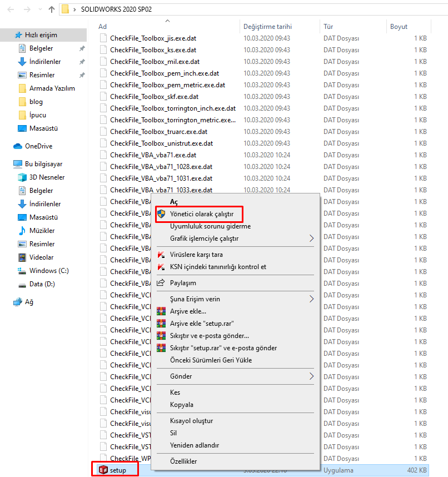The height and width of the screenshot is (477, 448).
Task: Click the shield icon beside Yönetici olarak çalıştır
Action: pos(161,214)
